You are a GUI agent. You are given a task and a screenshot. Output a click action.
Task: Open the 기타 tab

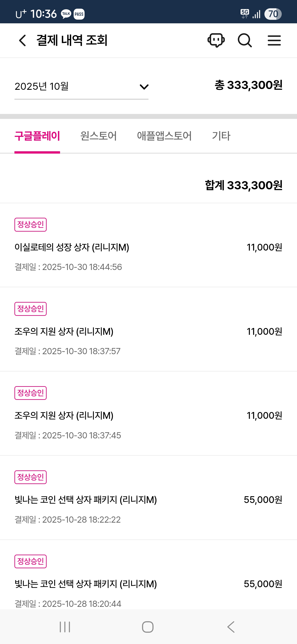tap(221, 136)
